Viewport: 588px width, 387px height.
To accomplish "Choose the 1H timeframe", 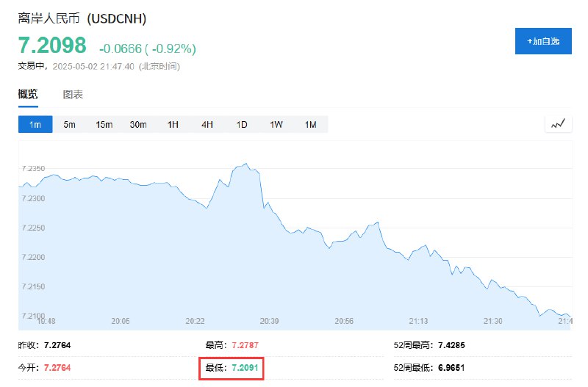I will (173, 124).
